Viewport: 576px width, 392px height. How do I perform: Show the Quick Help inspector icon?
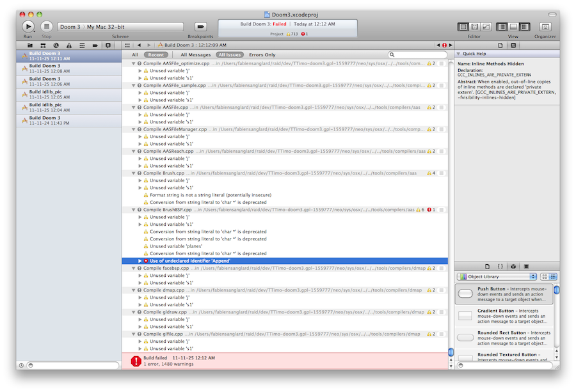513,45
